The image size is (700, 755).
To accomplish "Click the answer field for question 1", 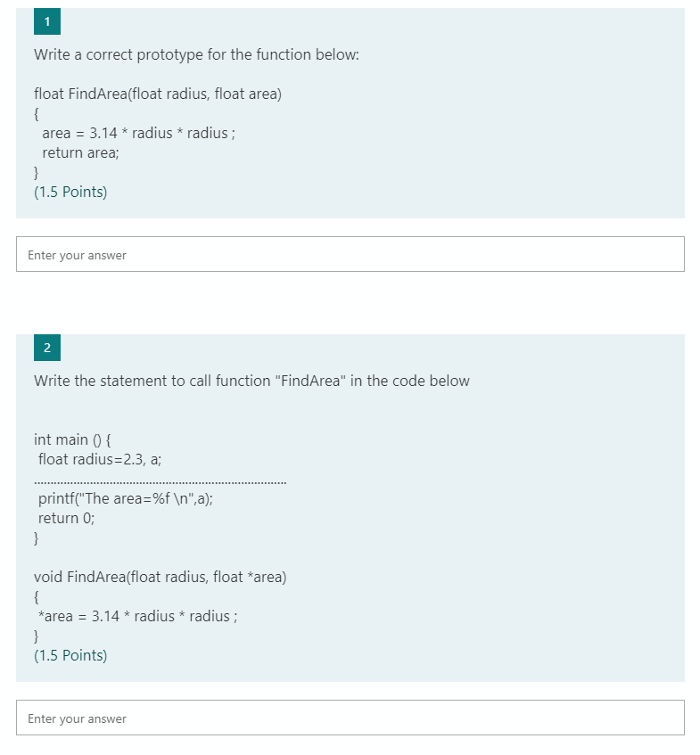I will click(350, 253).
